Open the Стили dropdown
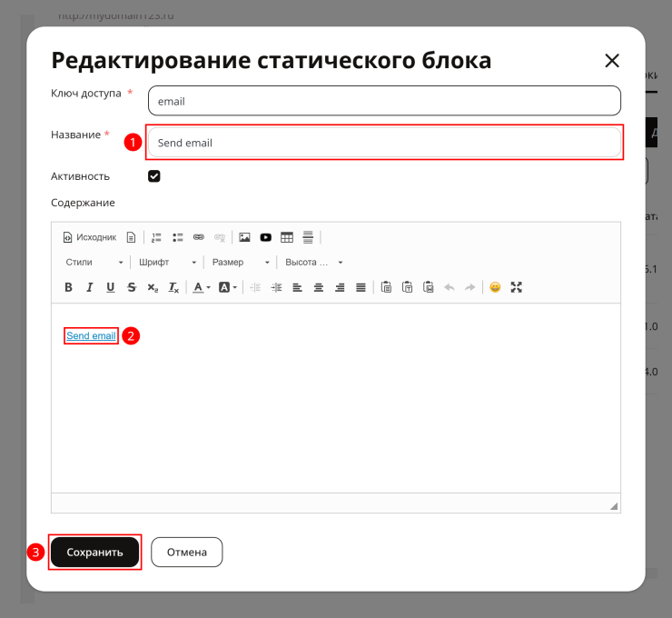This screenshot has width=672, height=618. pos(94,262)
